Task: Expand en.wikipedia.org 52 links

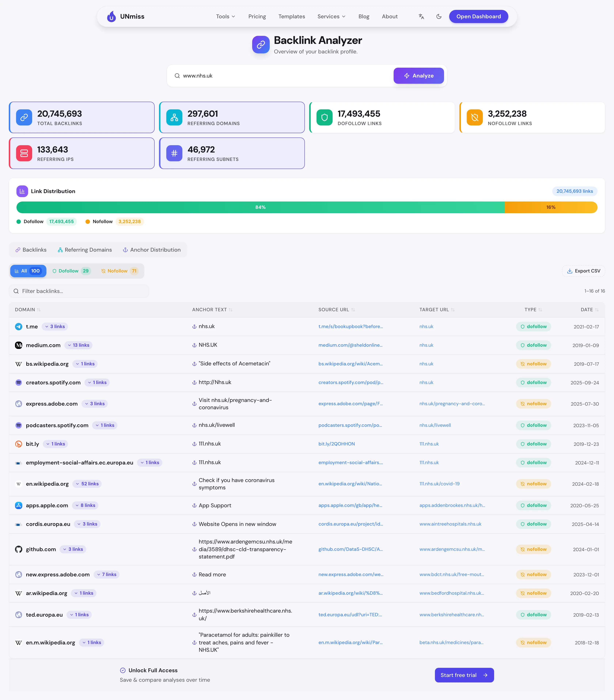Action: 87,484
